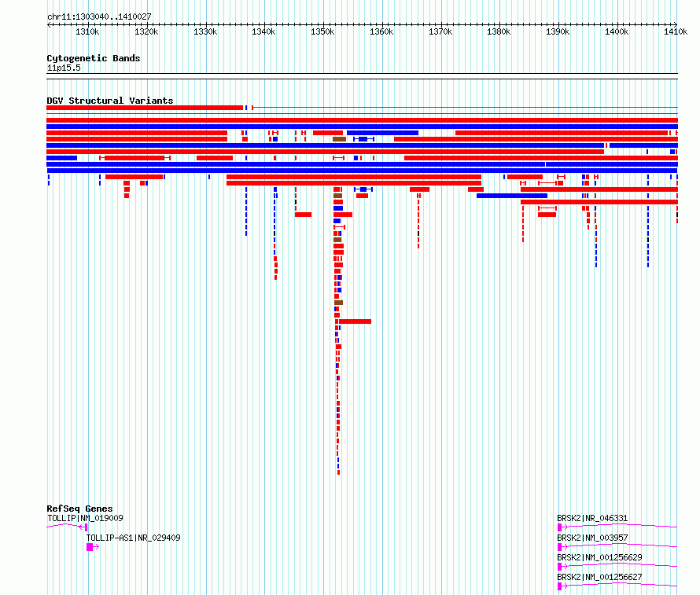
Task: Click the blue variant bar spanning 1354k to 1366k
Action: click(382, 133)
